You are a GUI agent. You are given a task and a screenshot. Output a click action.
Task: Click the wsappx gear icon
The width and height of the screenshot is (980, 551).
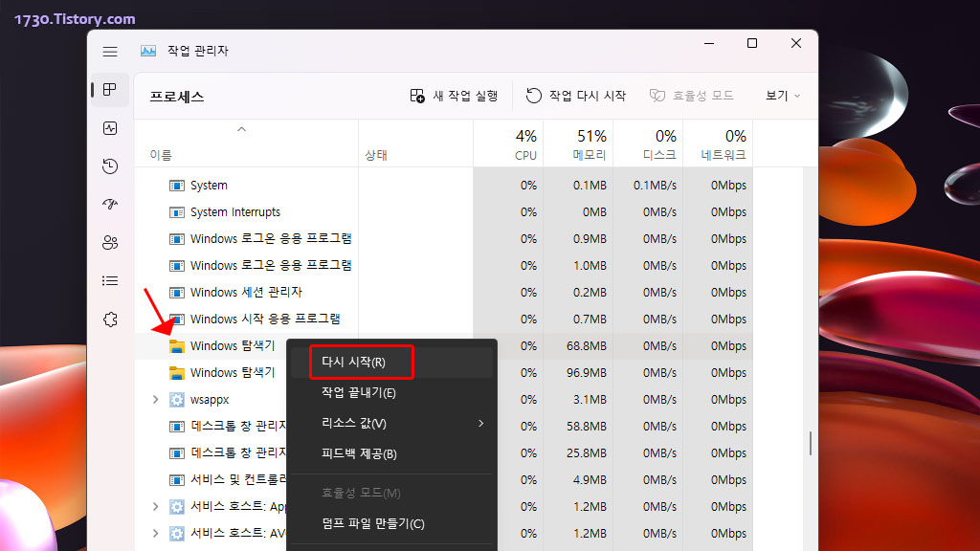[x=177, y=400]
